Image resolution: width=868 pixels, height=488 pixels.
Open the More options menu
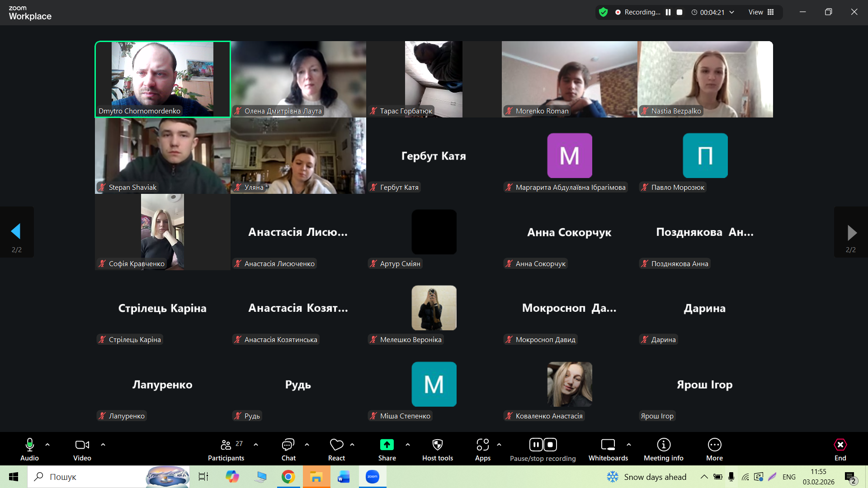point(714,450)
